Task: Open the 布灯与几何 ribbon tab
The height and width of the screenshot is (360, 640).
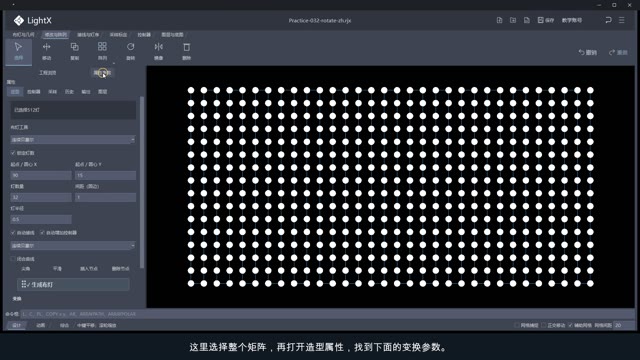Action: point(23,35)
